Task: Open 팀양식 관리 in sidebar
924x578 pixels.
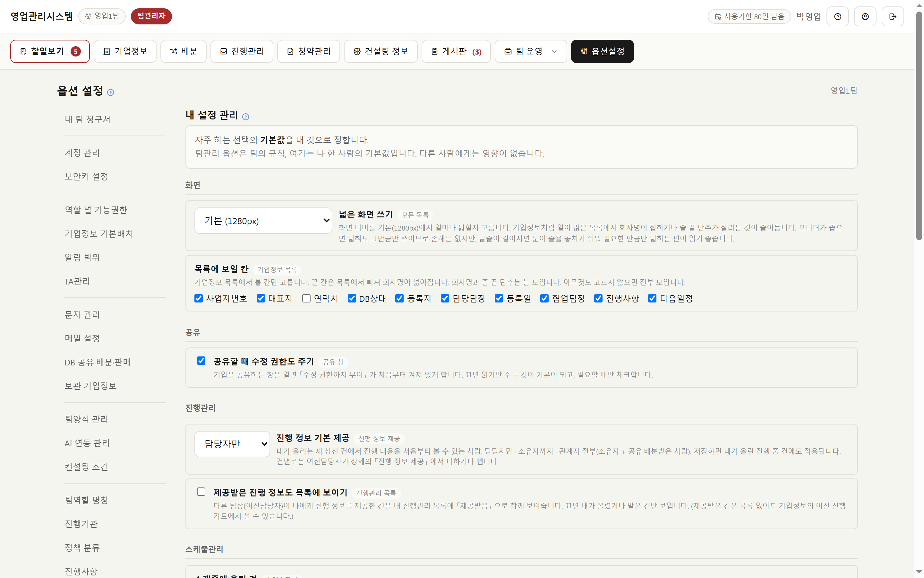Action: tap(86, 419)
